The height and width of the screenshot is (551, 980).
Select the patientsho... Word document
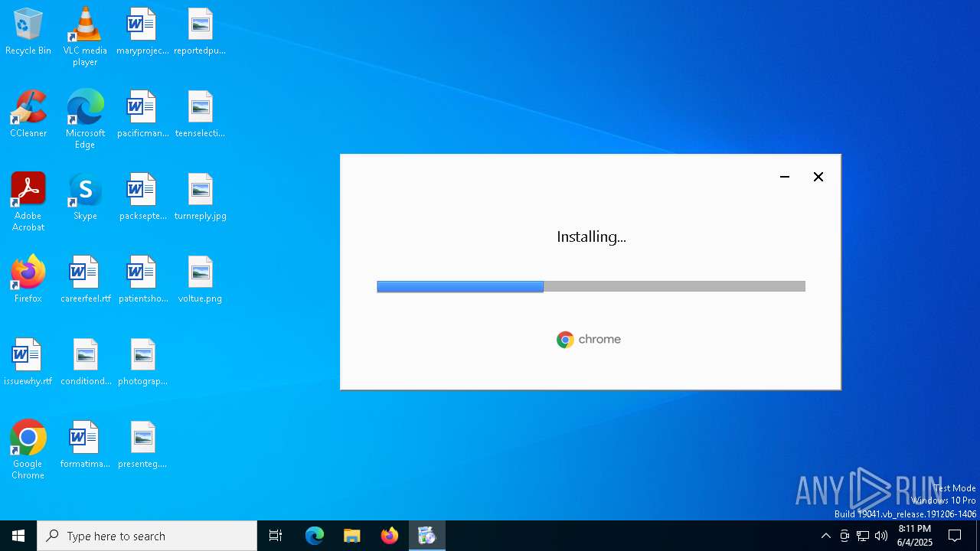[x=142, y=280]
